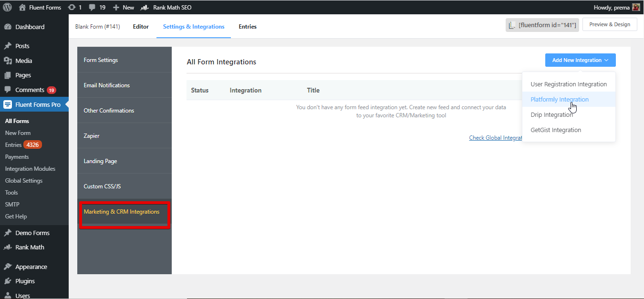This screenshot has width=644, height=299.
Task: Click the Rank Math sidebar icon
Action: [8, 247]
